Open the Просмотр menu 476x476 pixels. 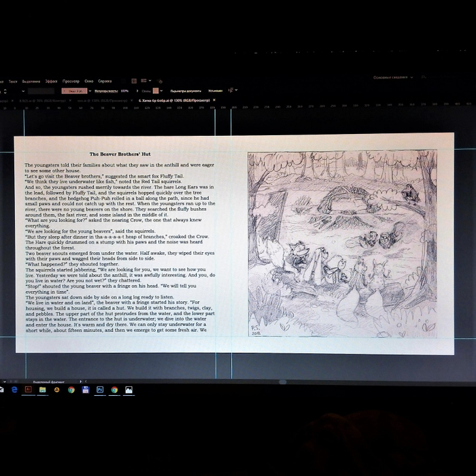click(71, 81)
